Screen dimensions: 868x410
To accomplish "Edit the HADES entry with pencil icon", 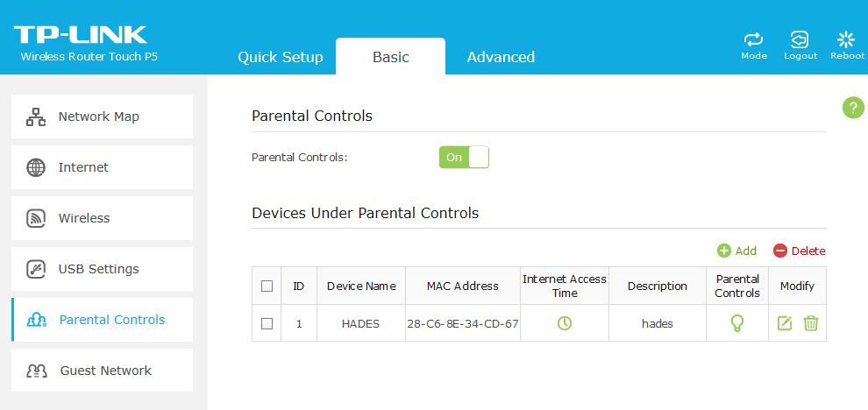I will point(785,323).
